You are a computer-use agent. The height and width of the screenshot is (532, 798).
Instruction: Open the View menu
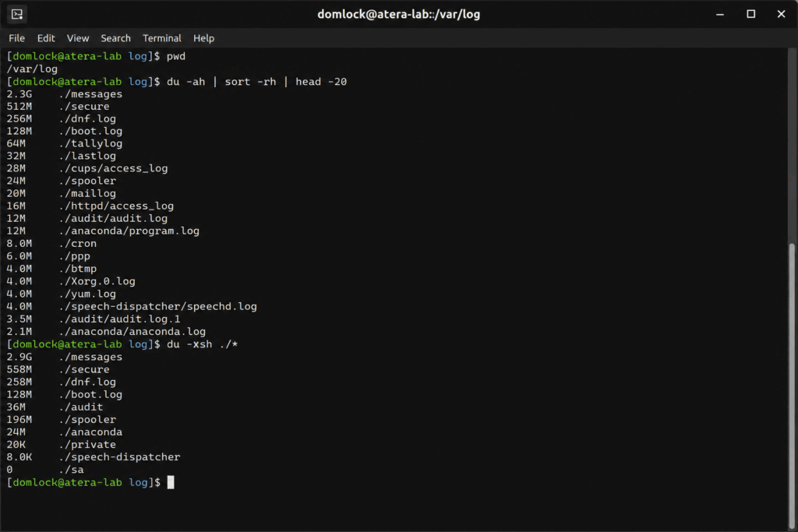tap(78, 38)
